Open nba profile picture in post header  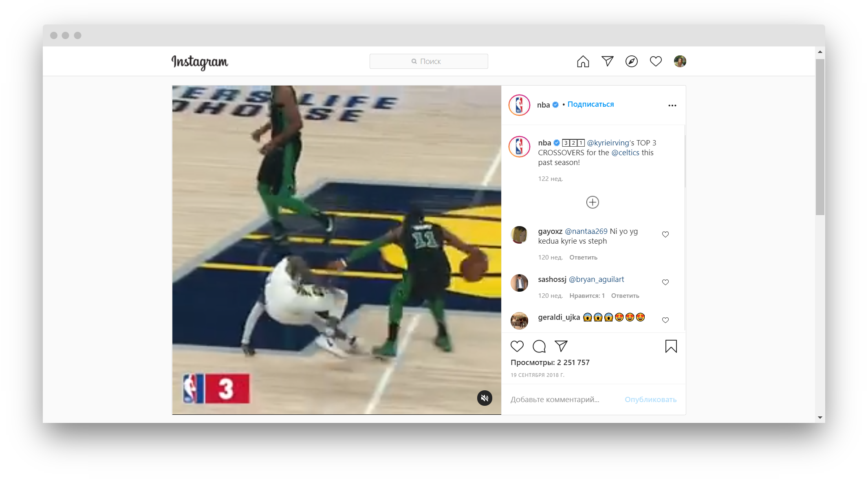coord(519,105)
